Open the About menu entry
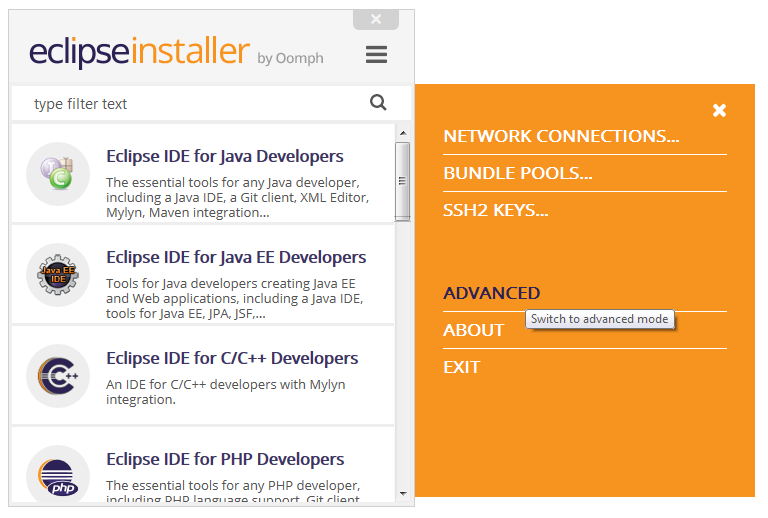This screenshot has width=768, height=518. click(474, 330)
